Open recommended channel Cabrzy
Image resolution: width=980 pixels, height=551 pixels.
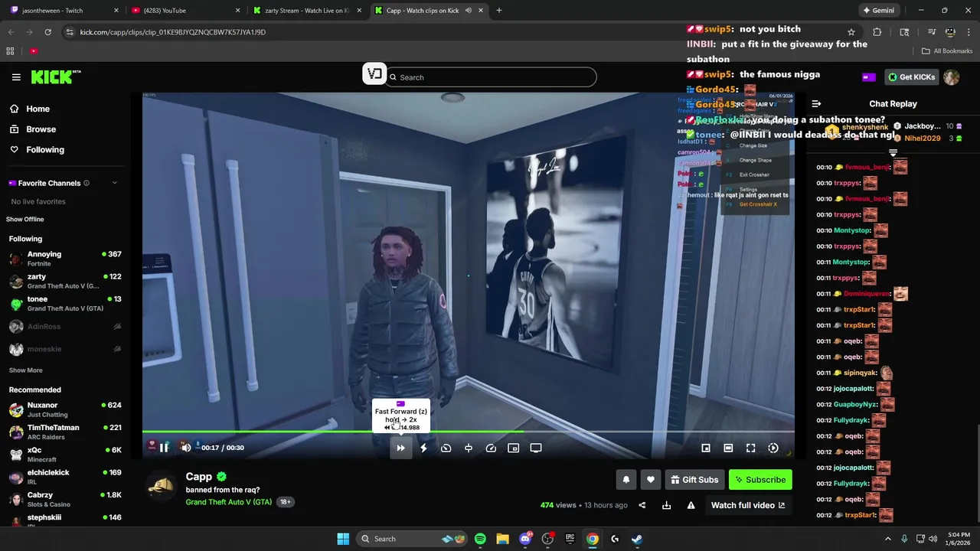[65, 500]
